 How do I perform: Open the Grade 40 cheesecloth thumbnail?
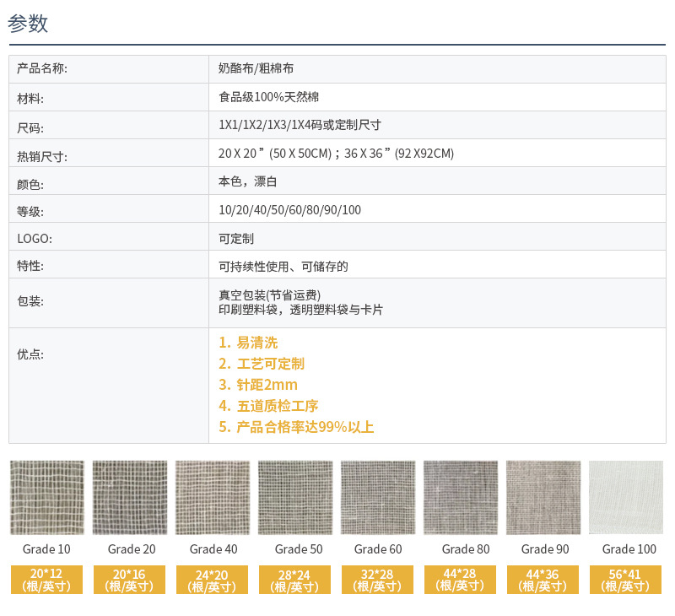tap(212, 497)
